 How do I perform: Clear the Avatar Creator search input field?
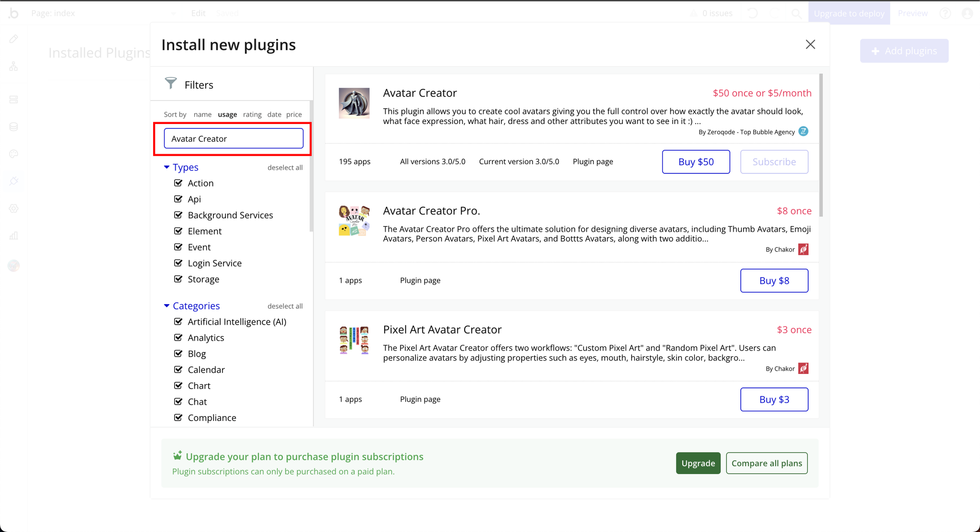coord(233,139)
